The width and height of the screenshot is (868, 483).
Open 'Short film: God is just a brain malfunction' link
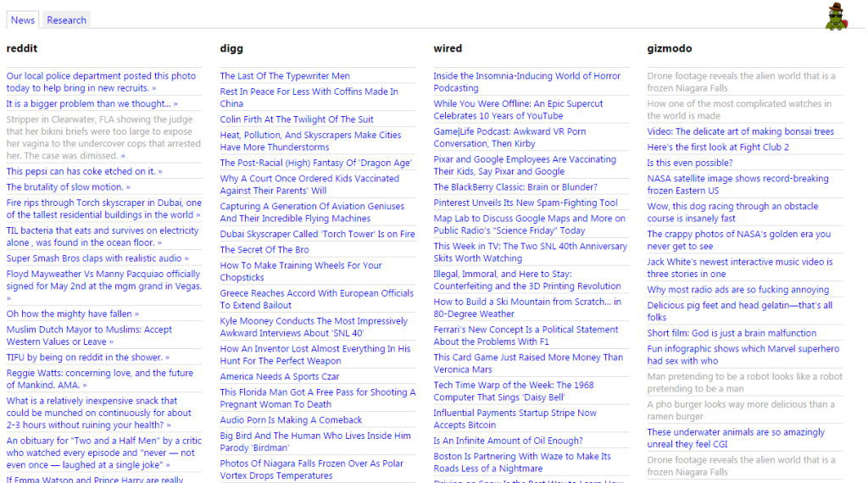click(732, 333)
